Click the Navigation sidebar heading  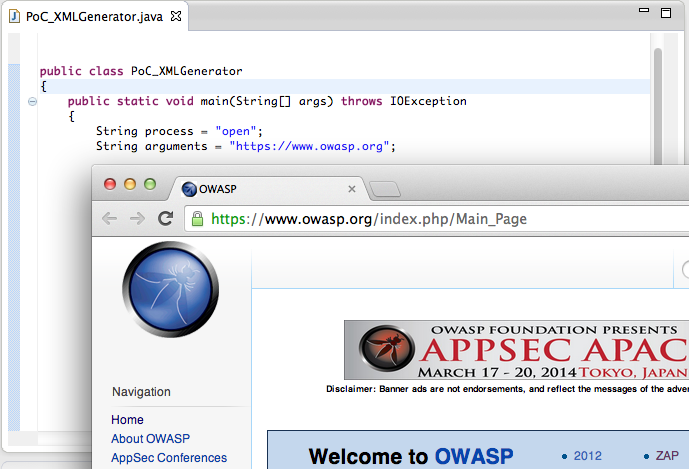(141, 392)
